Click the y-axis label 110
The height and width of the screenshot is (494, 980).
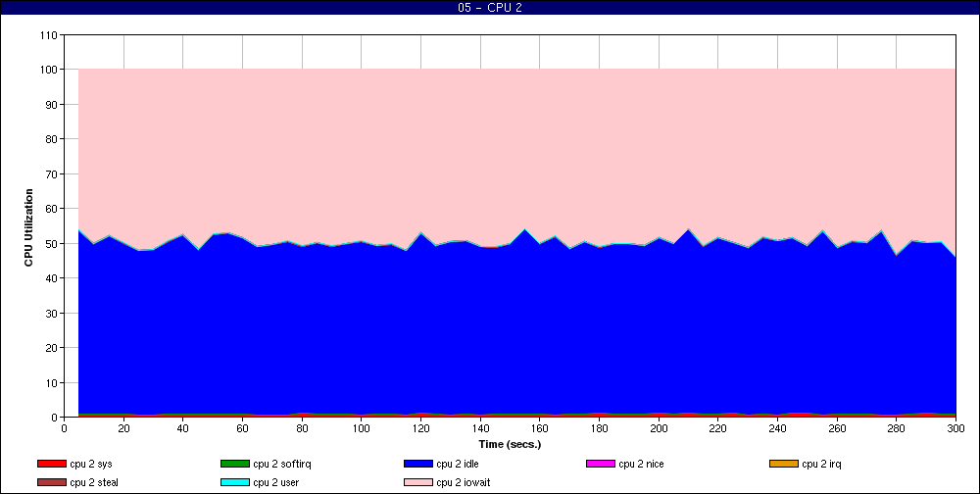pyautogui.click(x=49, y=35)
